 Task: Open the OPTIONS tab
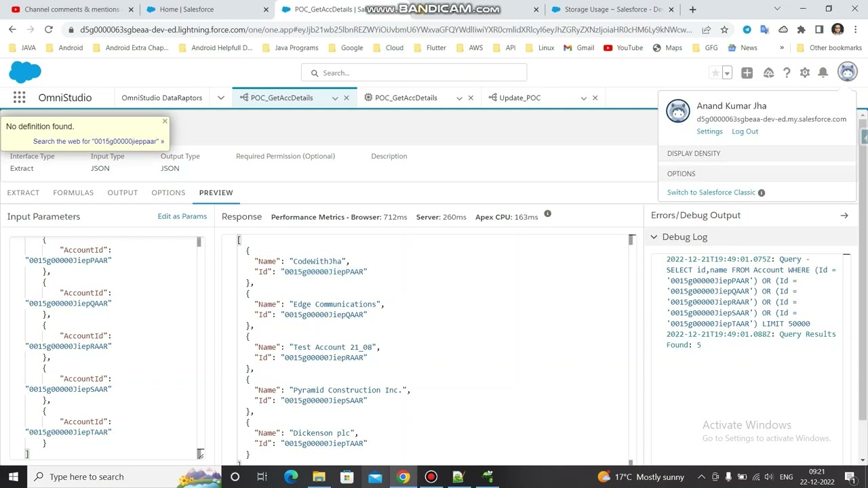pos(168,192)
